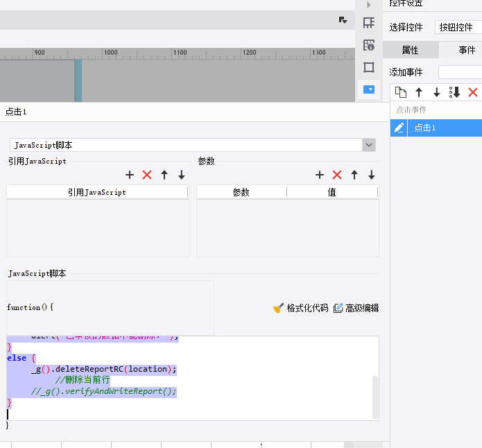
Task: Open the 选择控件 combo box
Action: pos(458,27)
